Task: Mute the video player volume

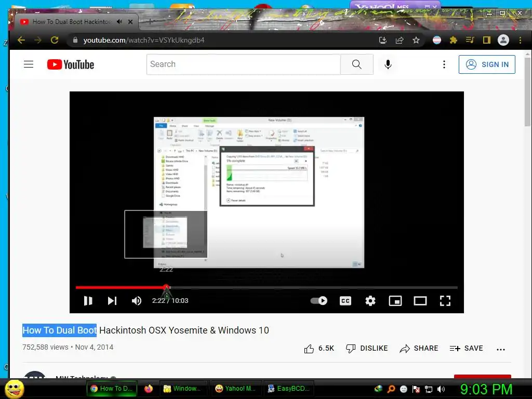Action: pyautogui.click(x=137, y=301)
